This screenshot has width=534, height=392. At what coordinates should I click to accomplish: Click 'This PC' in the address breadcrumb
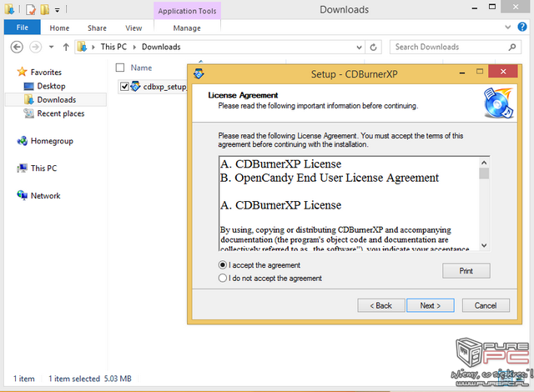pos(113,47)
